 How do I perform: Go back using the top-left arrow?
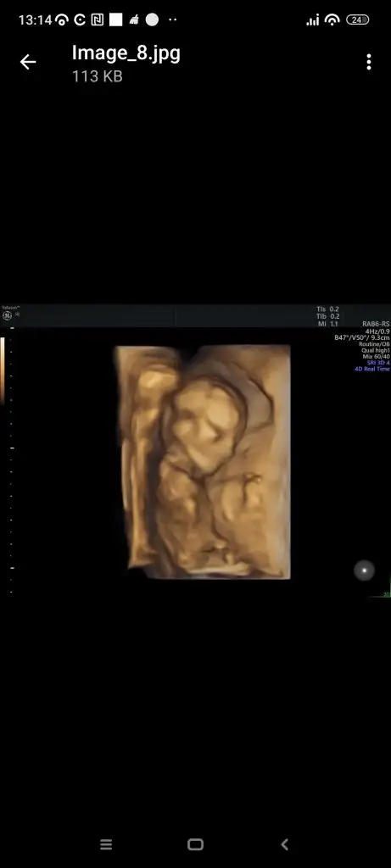click(28, 62)
